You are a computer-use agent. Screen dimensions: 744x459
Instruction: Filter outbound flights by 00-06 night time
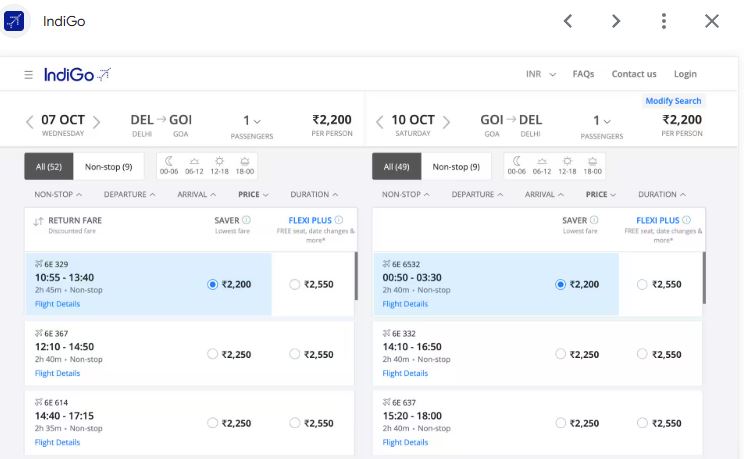(x=169, y=166)
